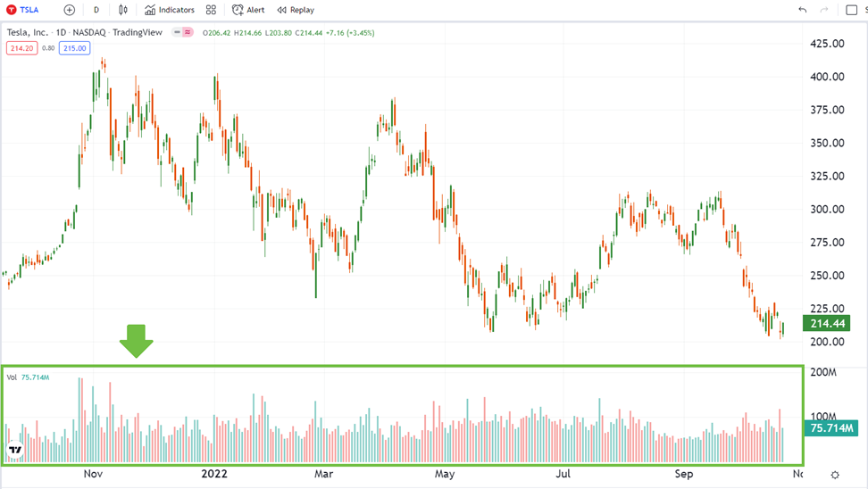Open the D timeframe interval selector

pyautogui.click(x=96, y=10)
